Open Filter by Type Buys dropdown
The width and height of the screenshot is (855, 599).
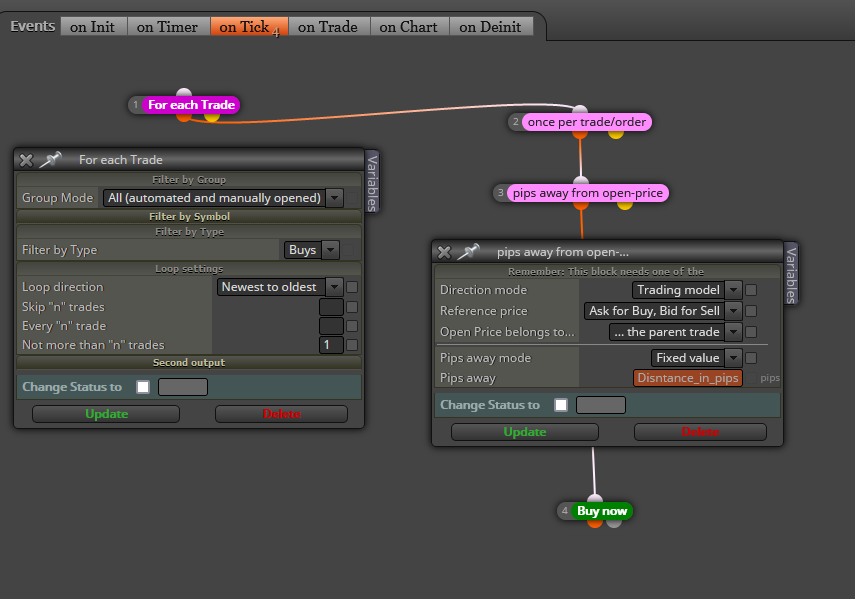point(311,250)
